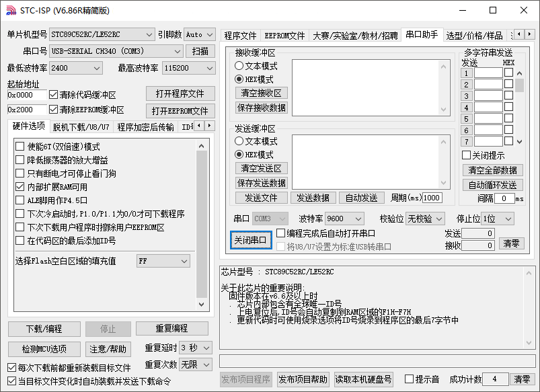Screen dimensions: 540x392
Task: Click the 周期(ms) input field
Action: pos(432,198)
